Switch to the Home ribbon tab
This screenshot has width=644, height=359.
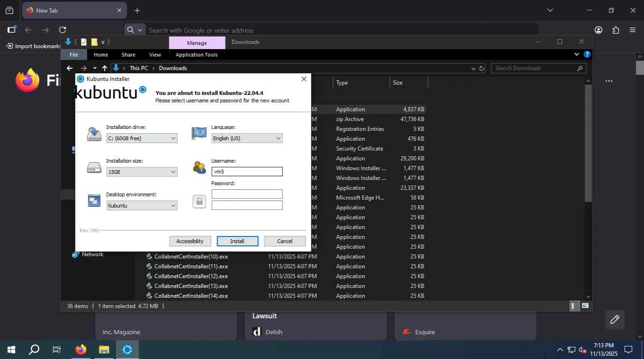tap(101, 55)
